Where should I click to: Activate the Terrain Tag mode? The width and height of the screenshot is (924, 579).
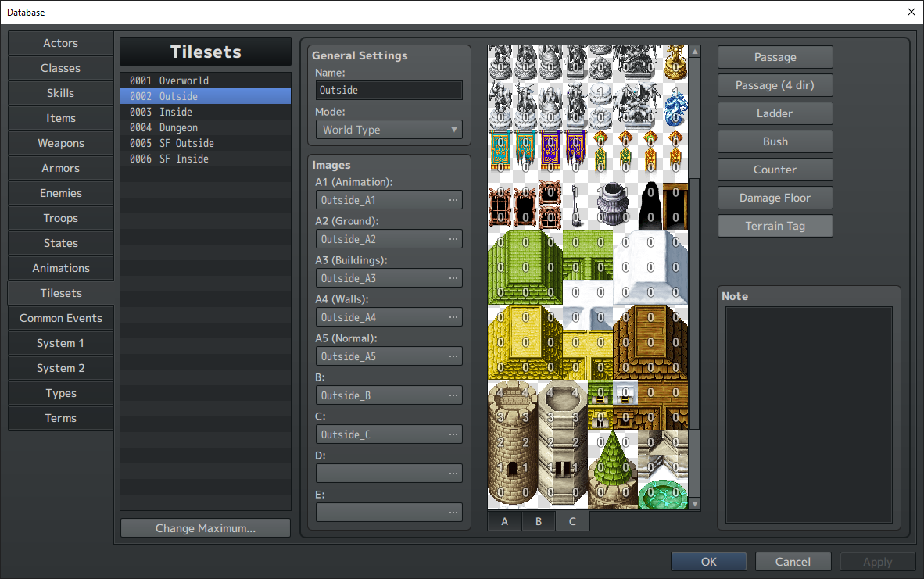[775, 226]
